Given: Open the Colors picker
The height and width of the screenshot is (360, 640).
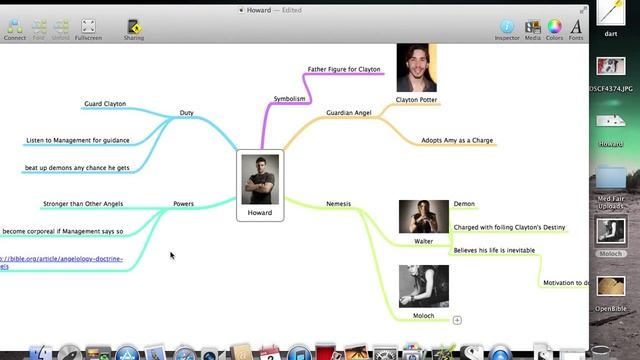Looking at the screenshot, I should pyautogui.click(x=554, y=30).
